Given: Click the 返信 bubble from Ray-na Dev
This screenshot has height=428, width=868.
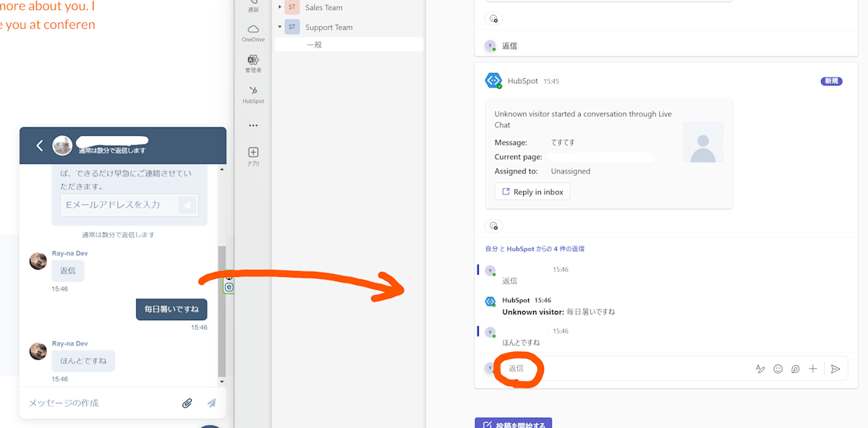Looking at the screenshot, I should (x=68, y=271).
